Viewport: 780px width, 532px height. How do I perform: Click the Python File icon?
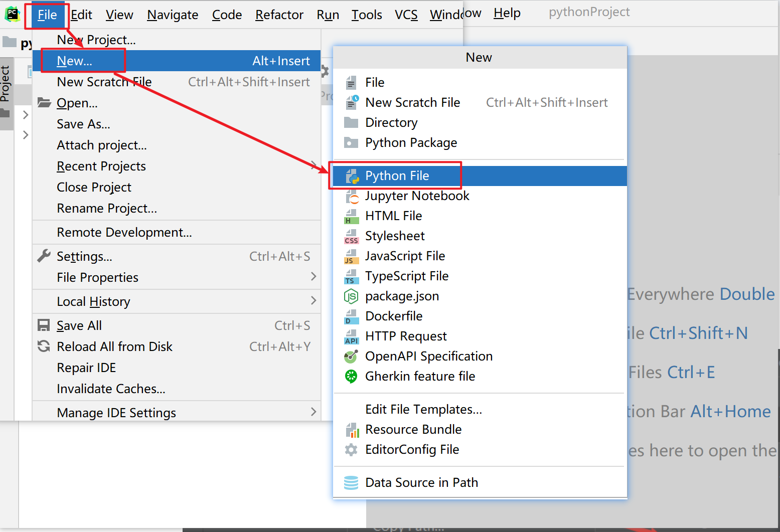352,176
